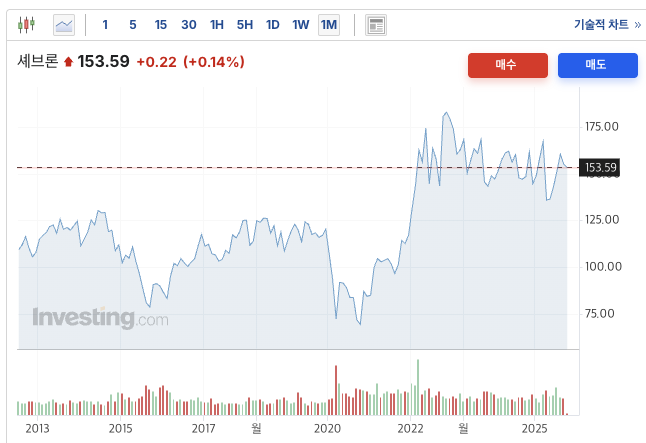646x443 pixels.
Task: Select the 5H timeframe
Action: (245, 24)
